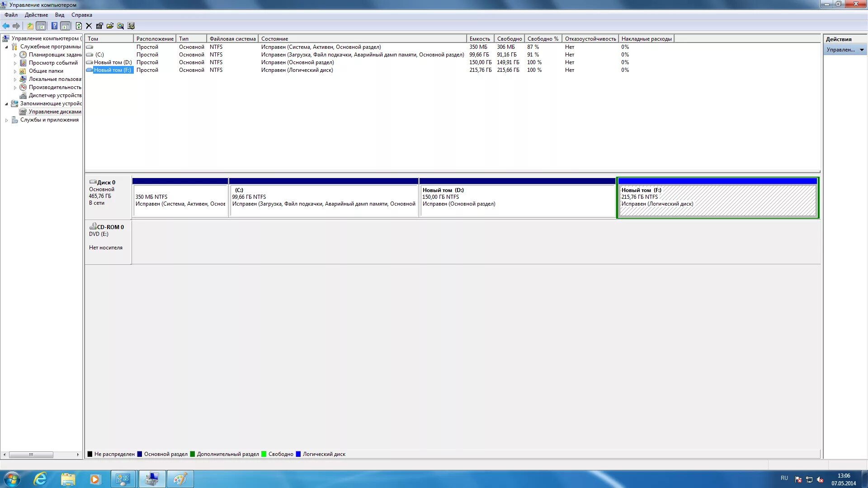Select Диспетчер устройств in the tree

click(55, 95)
